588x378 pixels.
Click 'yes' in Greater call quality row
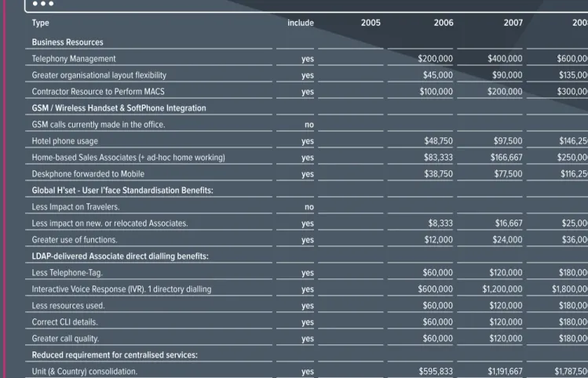[x=308, y=339]
